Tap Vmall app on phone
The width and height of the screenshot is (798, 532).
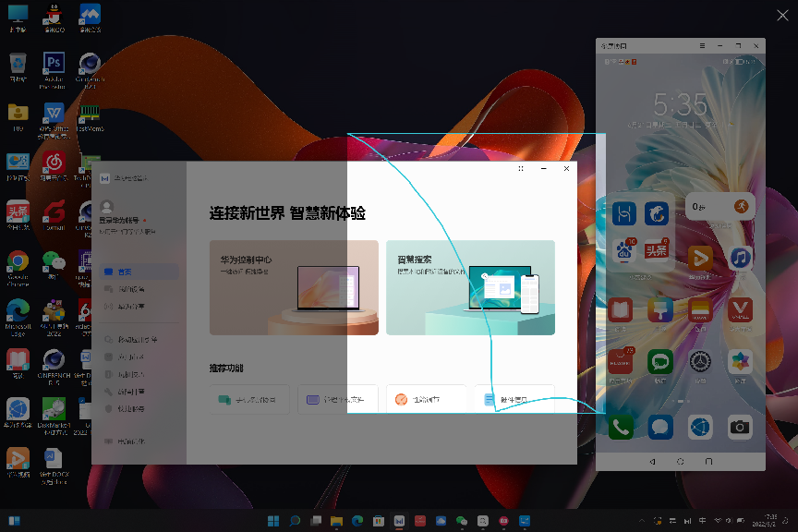[740, 309]
